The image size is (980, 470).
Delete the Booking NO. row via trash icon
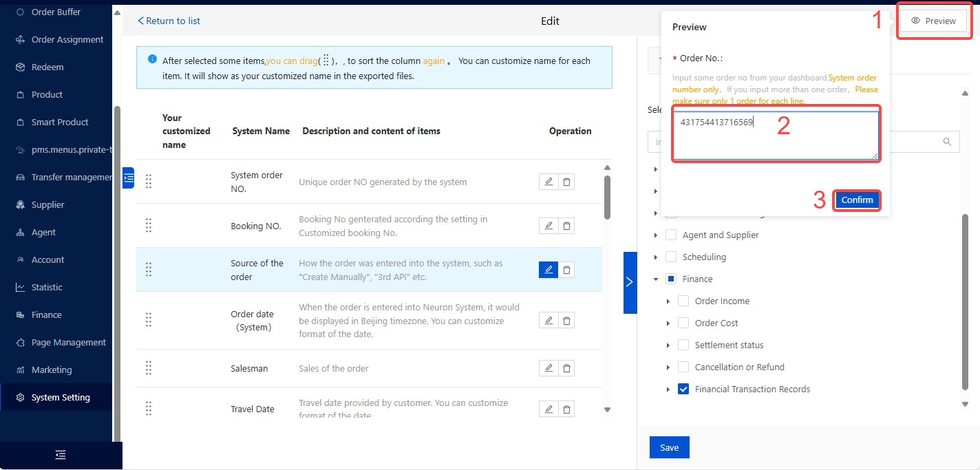pos(566,226)
